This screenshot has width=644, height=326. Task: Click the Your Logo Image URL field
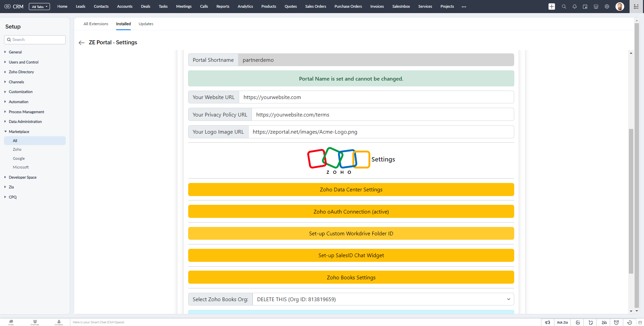(x=381, y=132)
